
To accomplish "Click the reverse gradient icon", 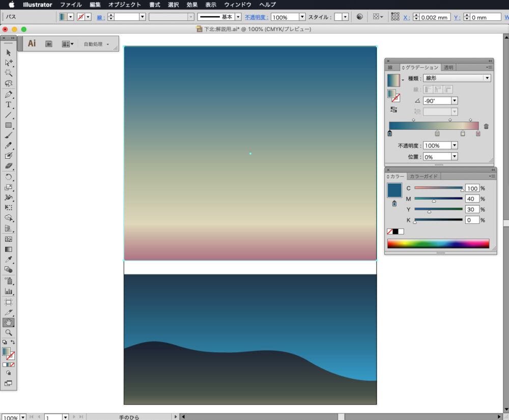I will point(393,109).
